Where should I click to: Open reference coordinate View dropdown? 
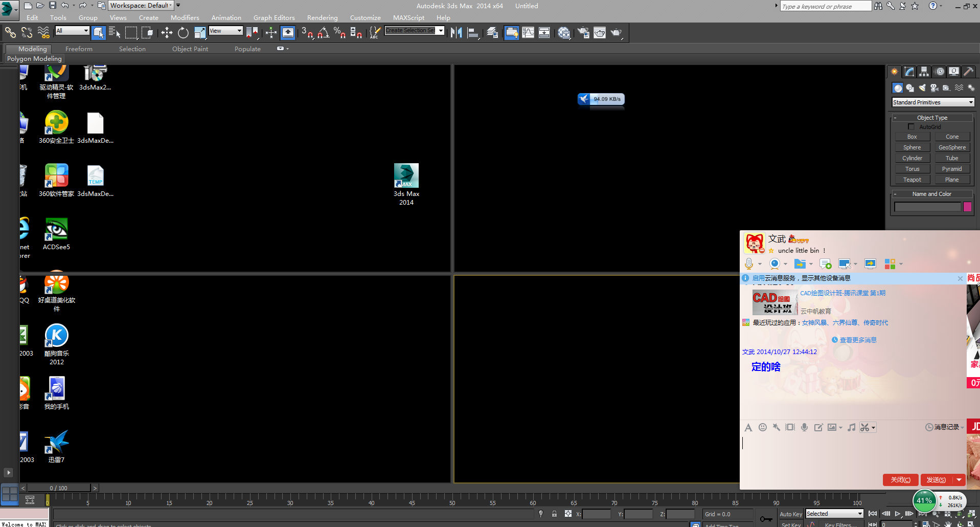tap(225, 31)
